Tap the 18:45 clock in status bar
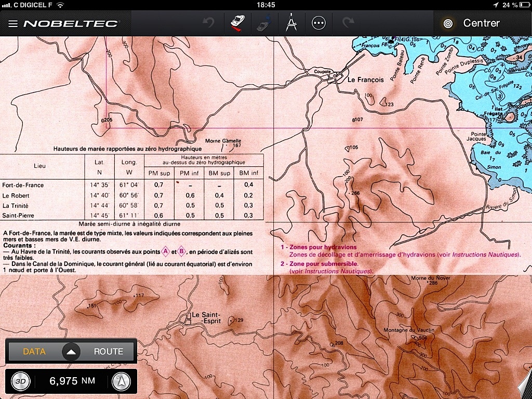Viewport: 532px width, 399px height. (266, 5)
